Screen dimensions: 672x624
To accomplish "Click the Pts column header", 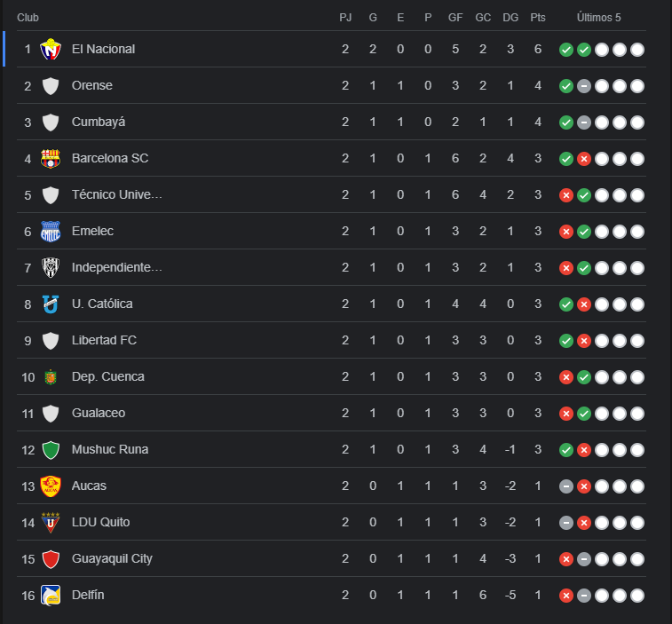I will click(x=538, y=18).
